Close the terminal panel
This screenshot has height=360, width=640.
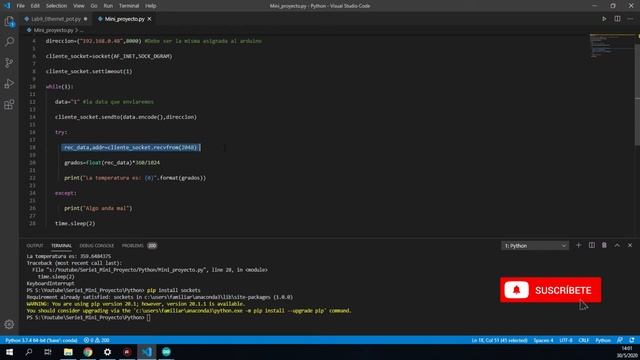point(630,245)
